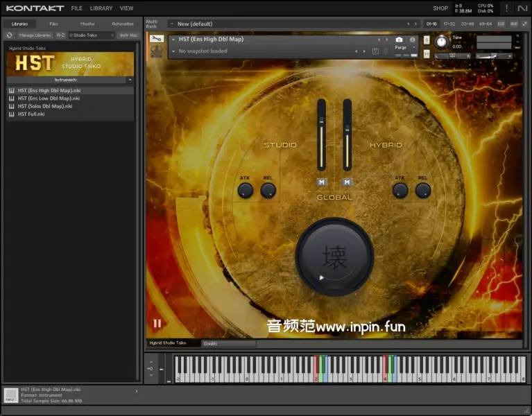The width and height of the screenshot is (532, 416).
Task: Open the SHOP link
Action: point(440,8)
